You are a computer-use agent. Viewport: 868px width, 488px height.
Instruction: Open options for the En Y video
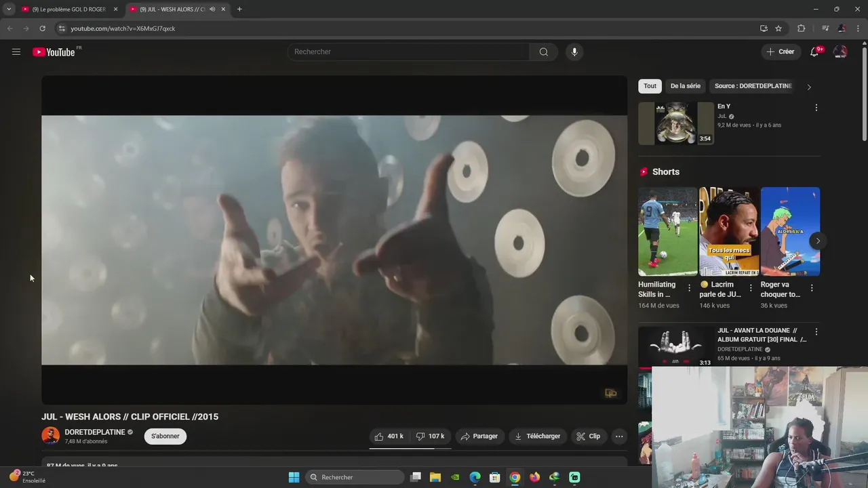pyautogui.click(x=816, y=108)
